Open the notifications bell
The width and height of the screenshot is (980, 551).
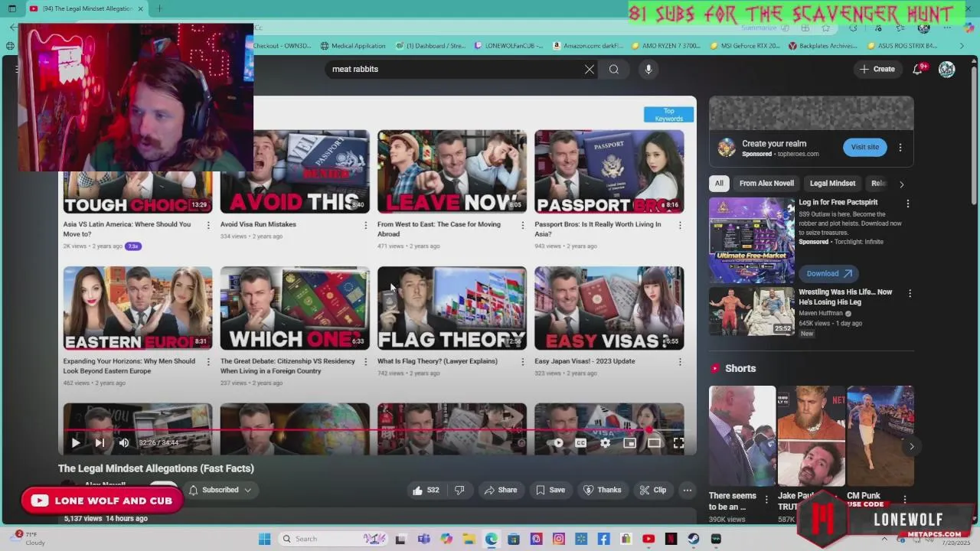click(917, 69)
